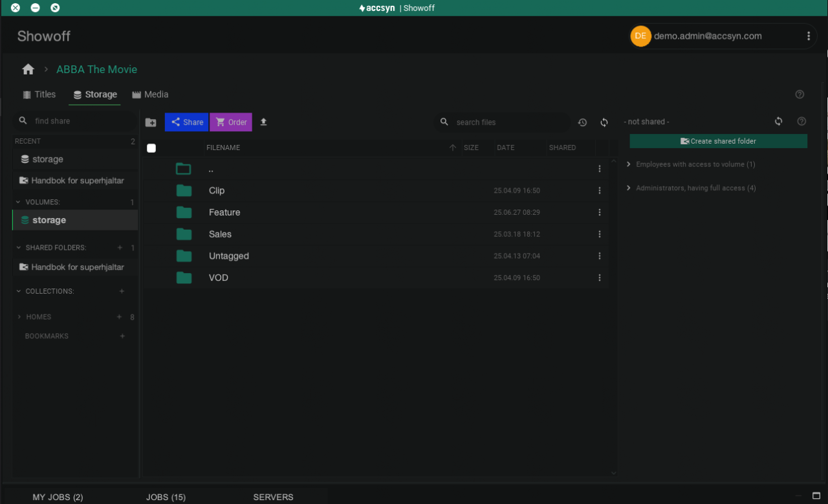Open the ABBA The Movie breadcrumb link
828x504 pixels.
point(97,69)
